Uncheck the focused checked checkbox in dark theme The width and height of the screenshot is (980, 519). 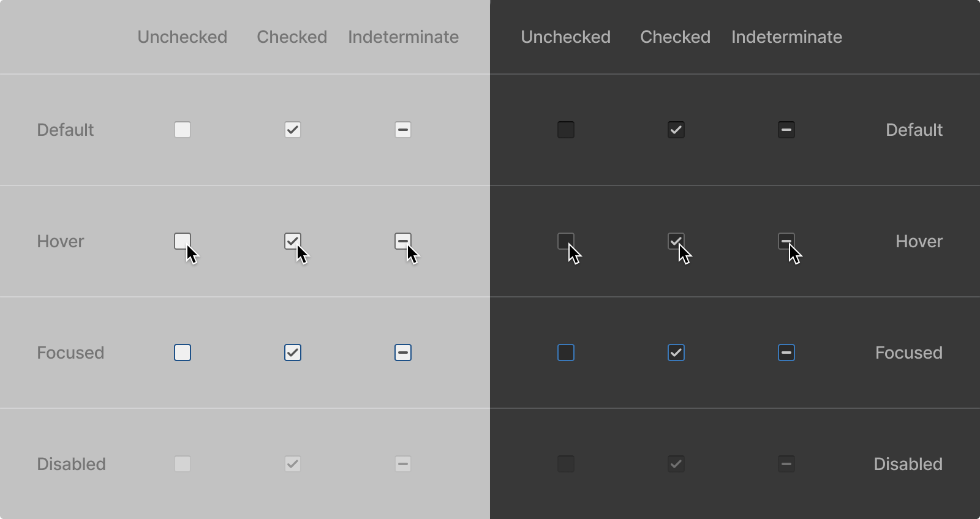pyautogui.click(x=675, y=353)
